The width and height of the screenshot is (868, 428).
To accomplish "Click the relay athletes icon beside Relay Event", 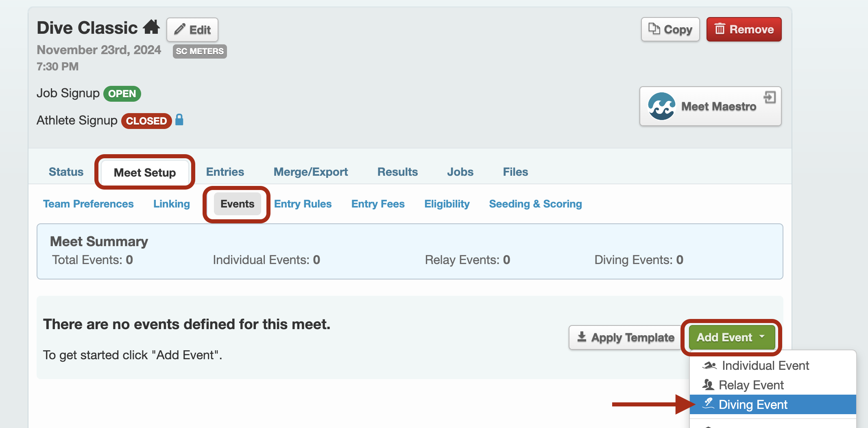I will tap(708, 384).
